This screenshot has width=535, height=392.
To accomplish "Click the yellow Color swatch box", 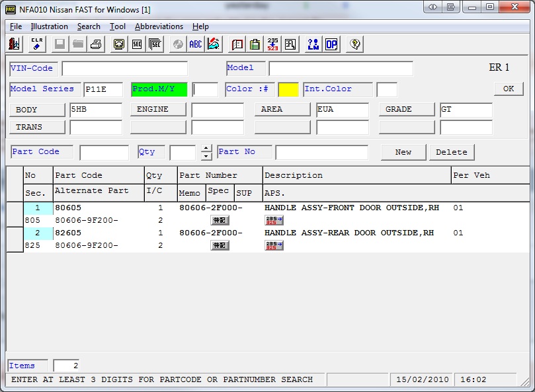I will tap(288, 89).
